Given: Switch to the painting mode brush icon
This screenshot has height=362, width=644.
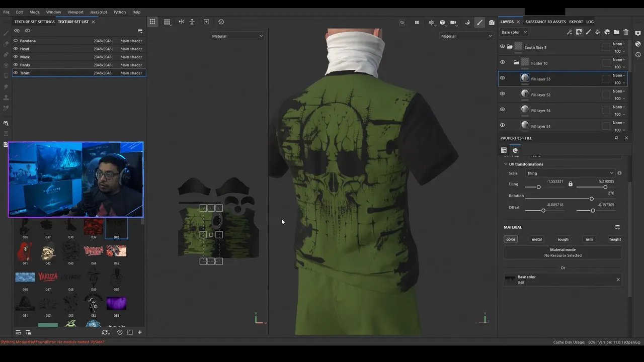Looking at the screenshot, I should 479,22.
